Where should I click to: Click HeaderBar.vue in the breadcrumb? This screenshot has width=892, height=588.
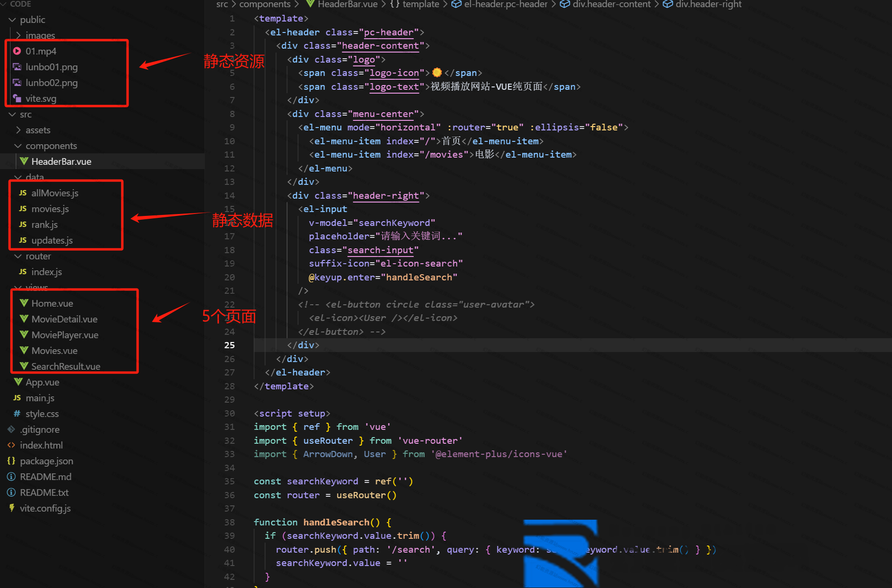point(347,4)
